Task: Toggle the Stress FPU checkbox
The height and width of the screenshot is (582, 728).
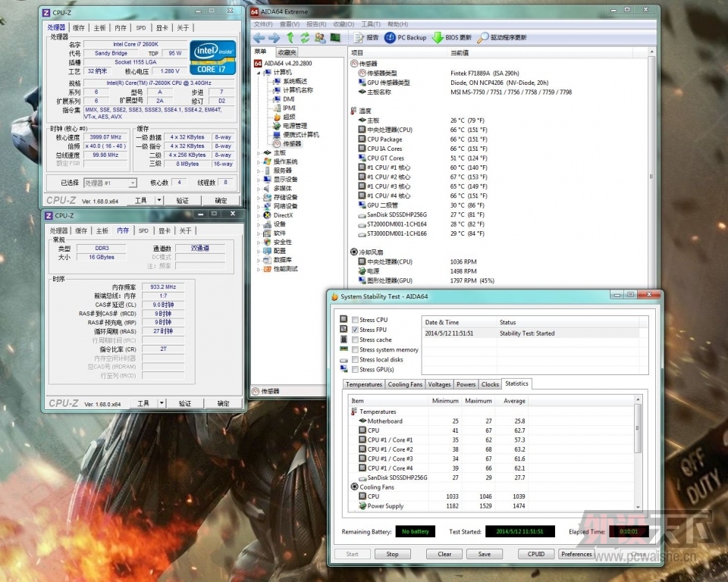Action: click(355, 330)
